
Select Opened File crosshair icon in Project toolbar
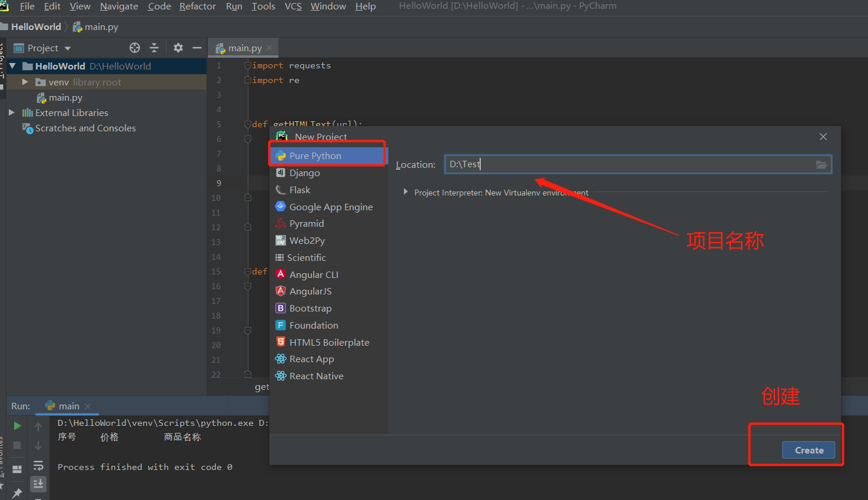click(134, 48)
